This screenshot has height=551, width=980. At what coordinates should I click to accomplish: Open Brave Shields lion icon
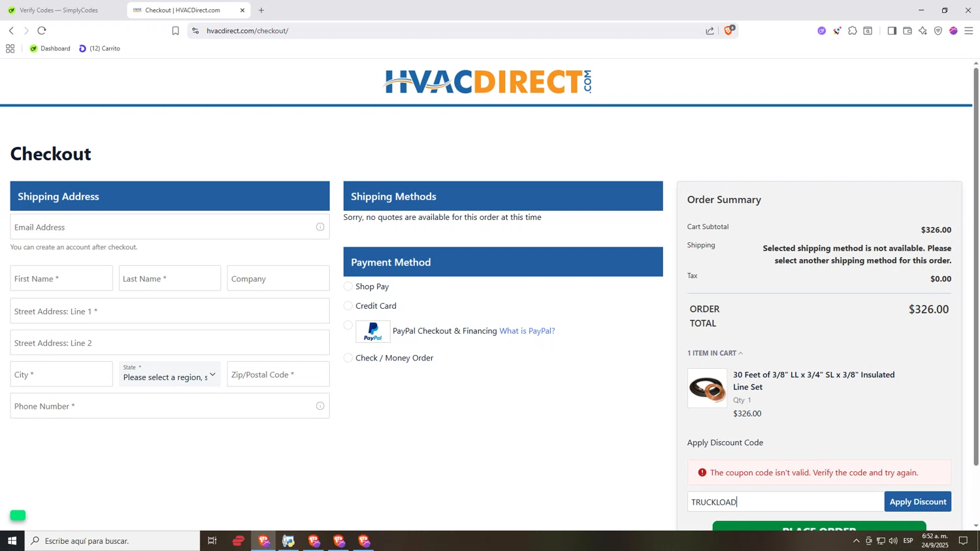[x=729, y=30]
